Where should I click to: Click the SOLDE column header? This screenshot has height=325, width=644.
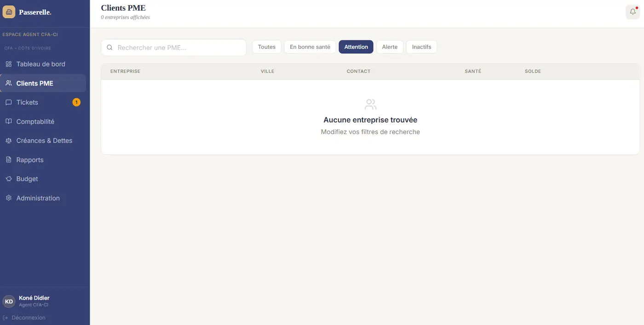[533, 71]
